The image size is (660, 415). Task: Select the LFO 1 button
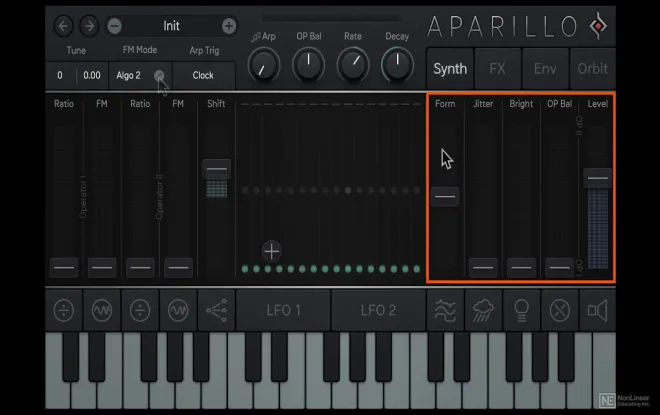click(283, 311)
